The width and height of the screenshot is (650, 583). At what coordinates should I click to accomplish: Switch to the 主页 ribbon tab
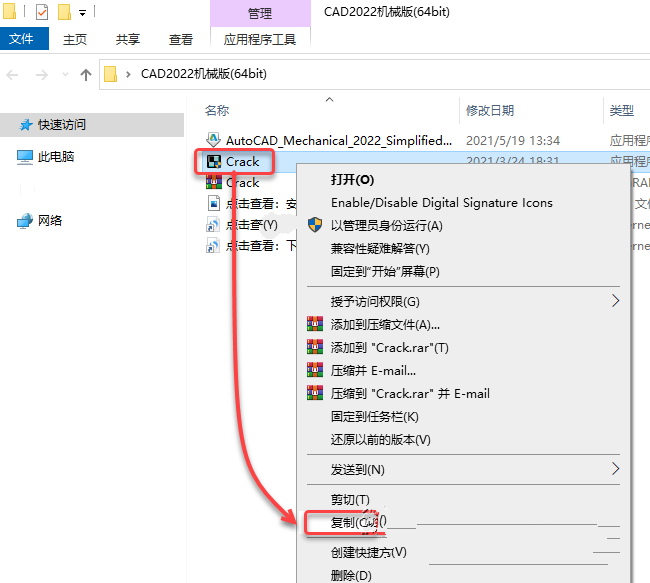[x=75, y=39]
